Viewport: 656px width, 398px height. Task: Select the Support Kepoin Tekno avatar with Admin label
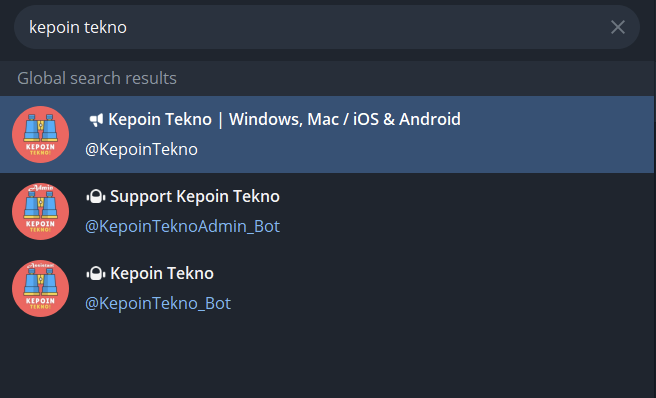41,211
